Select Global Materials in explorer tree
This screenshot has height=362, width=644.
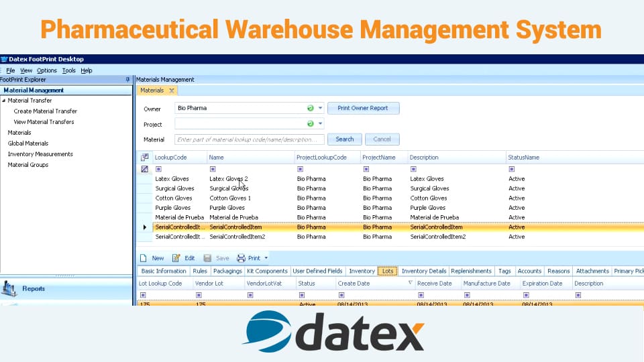[28, 143]
